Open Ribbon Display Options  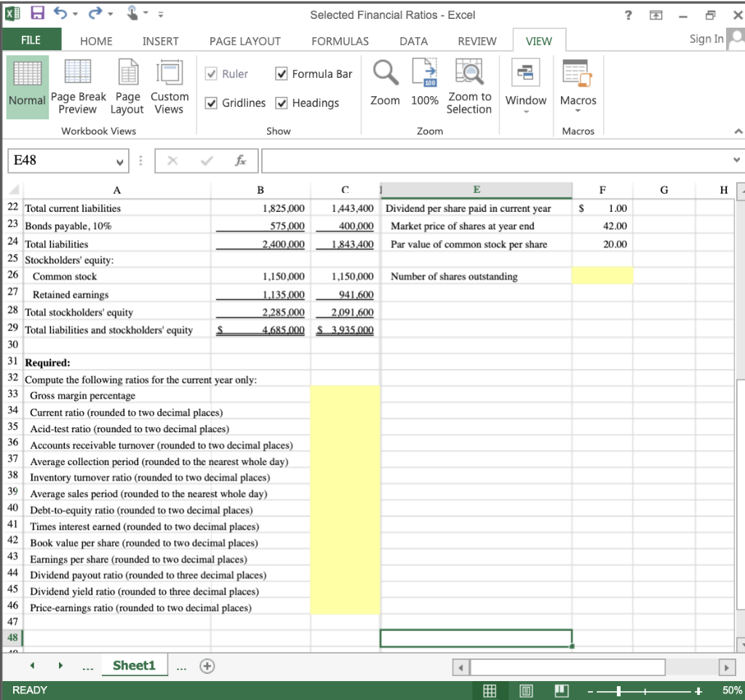[x=656, y=15]
